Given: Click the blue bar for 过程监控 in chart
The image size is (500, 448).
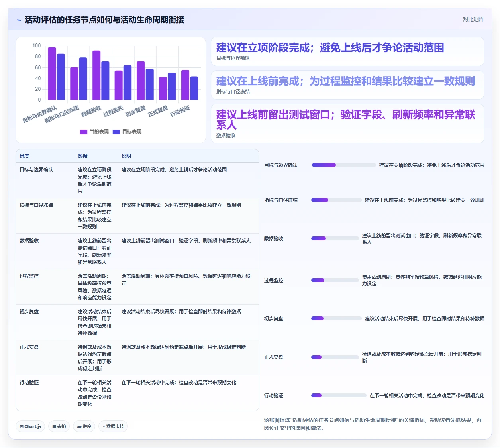Looking at the screenshot, I should click(x=127, y=83).
